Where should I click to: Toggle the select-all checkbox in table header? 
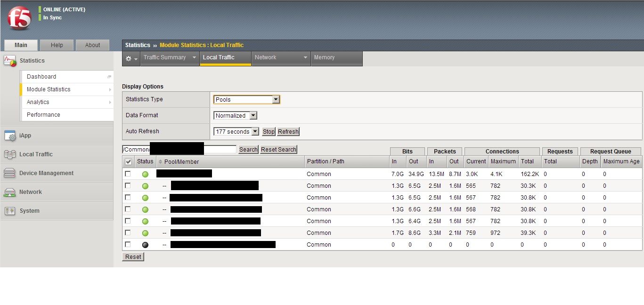[128, 161]
